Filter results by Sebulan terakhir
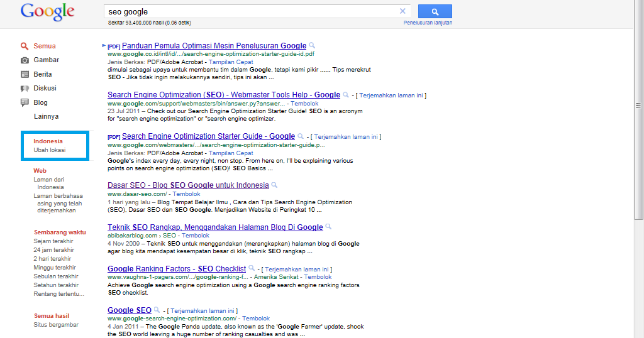The width and height of the screenshot is (644, 338). tap(56, 276)
